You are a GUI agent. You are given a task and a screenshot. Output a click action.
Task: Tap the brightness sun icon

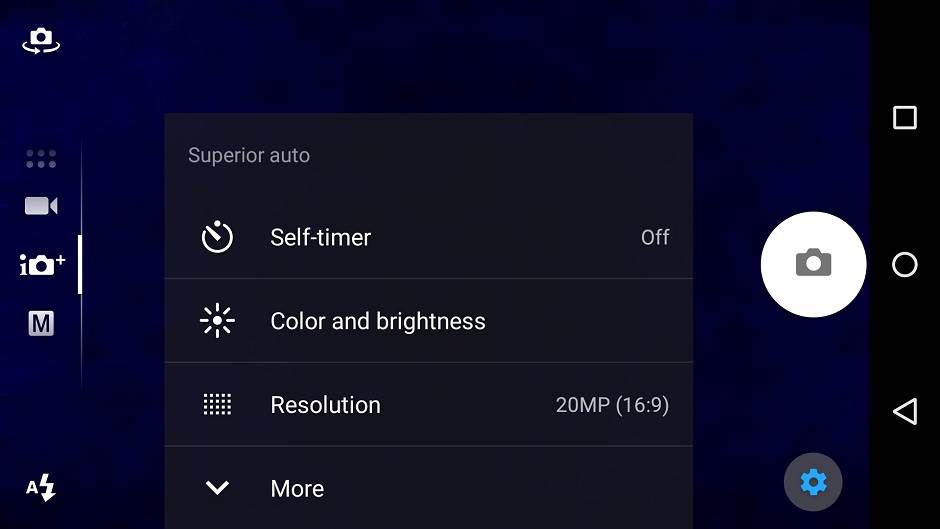[x=217, y=321]
